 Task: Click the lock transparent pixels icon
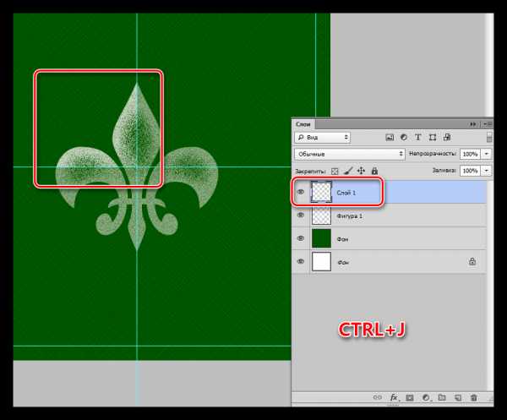point(335,171)
